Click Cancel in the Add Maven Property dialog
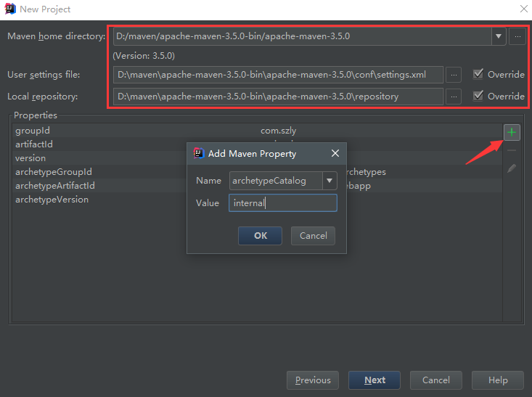The width and height of the screenshot is (532, 397). 313,235
